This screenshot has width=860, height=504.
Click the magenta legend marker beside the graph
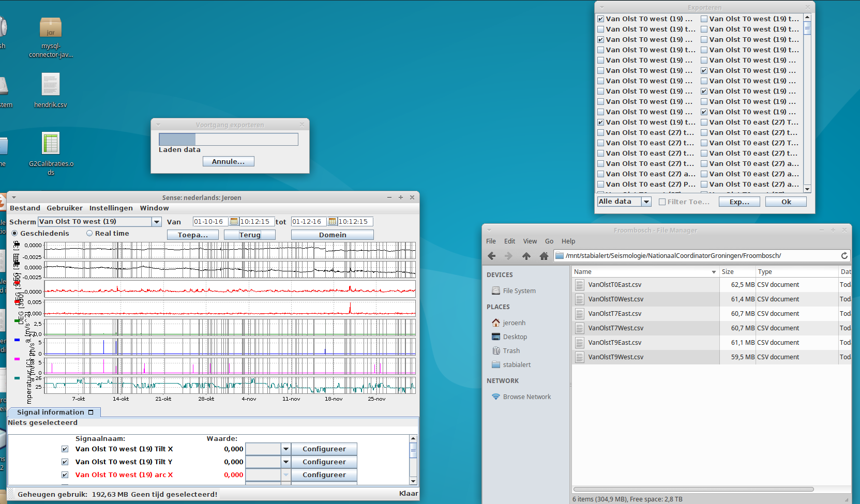[17, 359]
